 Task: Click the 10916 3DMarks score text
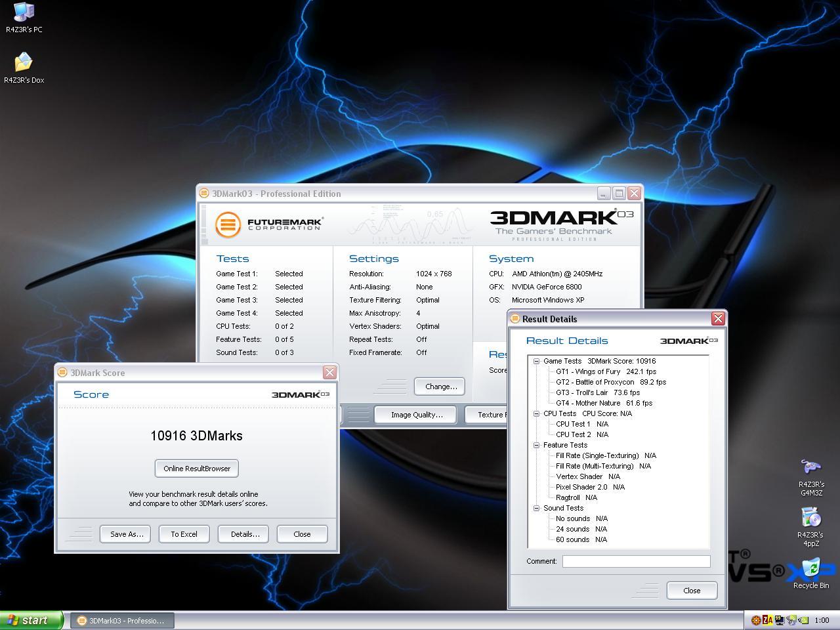(196, 436)
